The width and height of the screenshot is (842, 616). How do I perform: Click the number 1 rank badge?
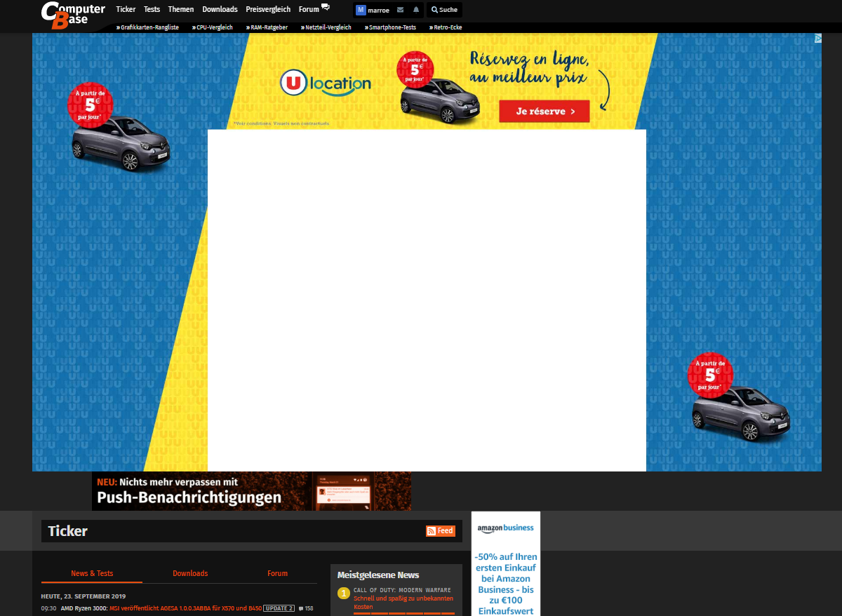343,594
